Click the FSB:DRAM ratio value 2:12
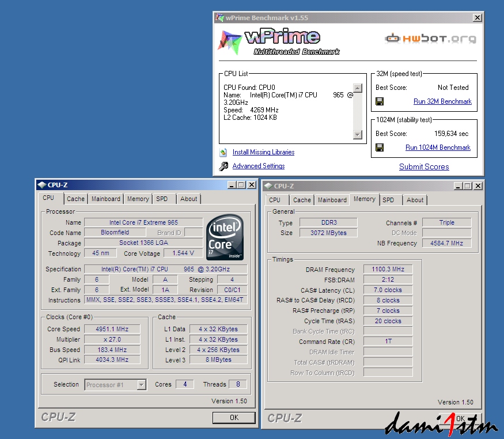Screen dimensions: 504x439 [388, 279]
